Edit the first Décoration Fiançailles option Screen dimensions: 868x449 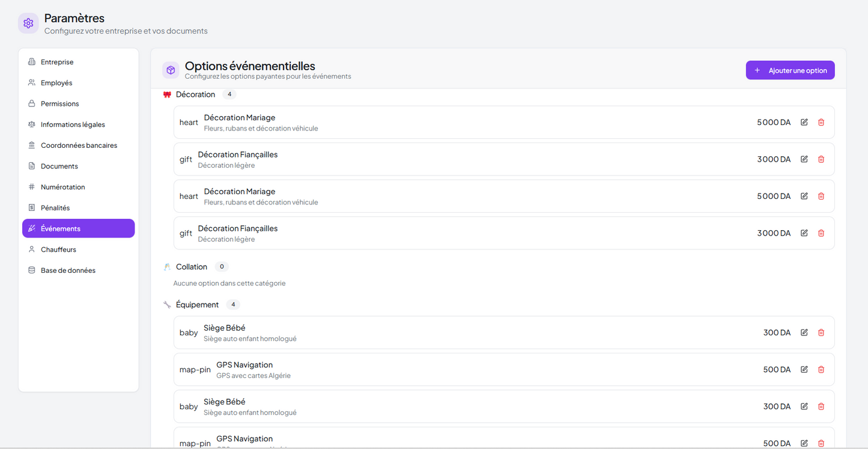804,159
